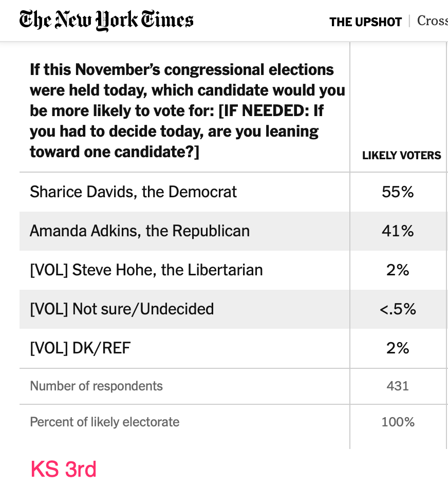The width and height of the screenshot is (448, 487).
Task: Select the DK/REF row label
Action: (80, 348)
